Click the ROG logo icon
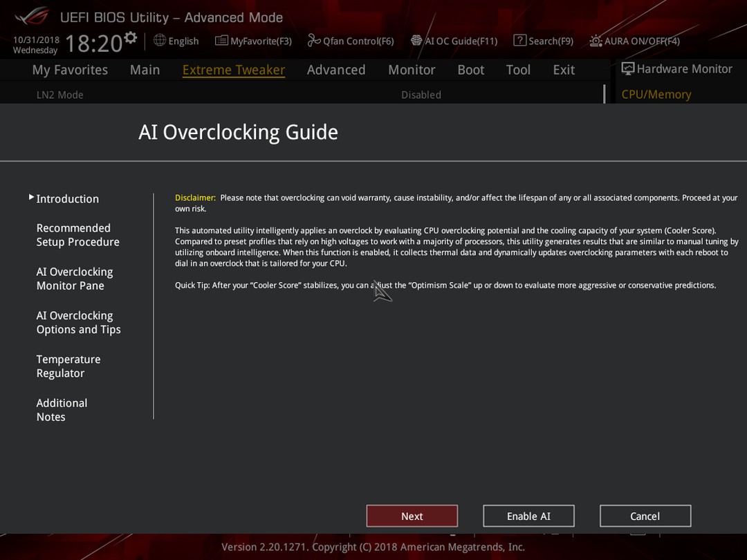 (32, 16)
